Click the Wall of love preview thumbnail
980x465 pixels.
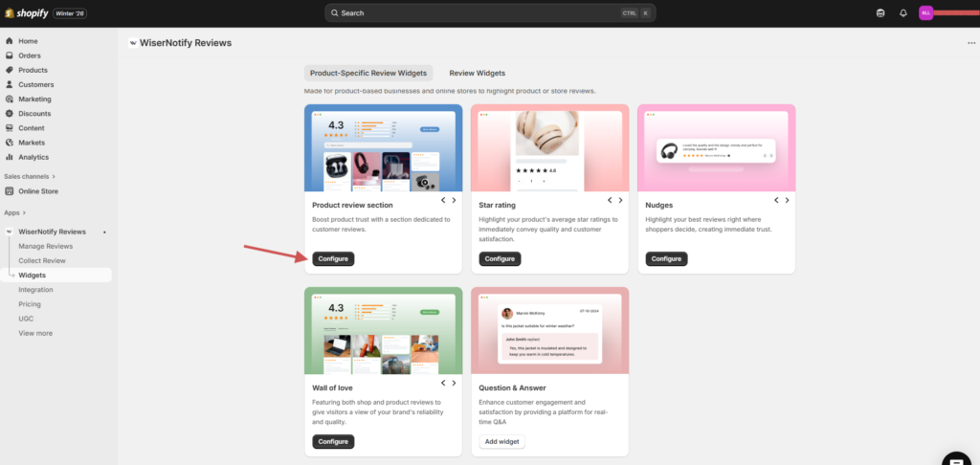point(383,330)
